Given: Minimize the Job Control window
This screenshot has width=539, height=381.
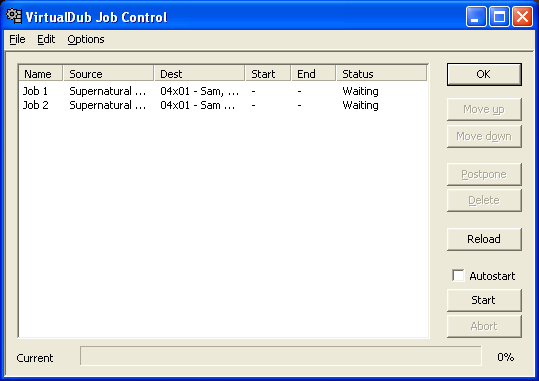Looking at the screenshot, I should click(x=476, y=17).
